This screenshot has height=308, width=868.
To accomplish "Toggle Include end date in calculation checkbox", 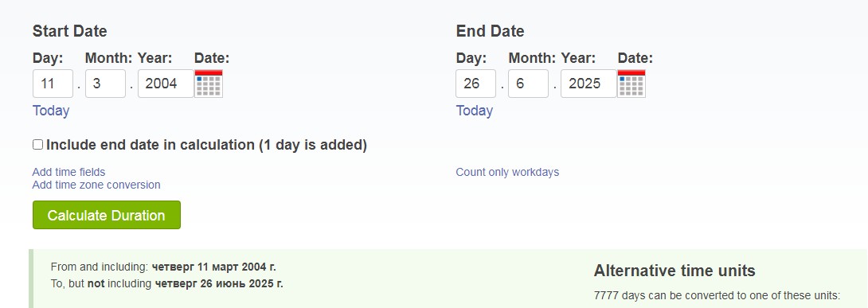I will pos(37,145).
